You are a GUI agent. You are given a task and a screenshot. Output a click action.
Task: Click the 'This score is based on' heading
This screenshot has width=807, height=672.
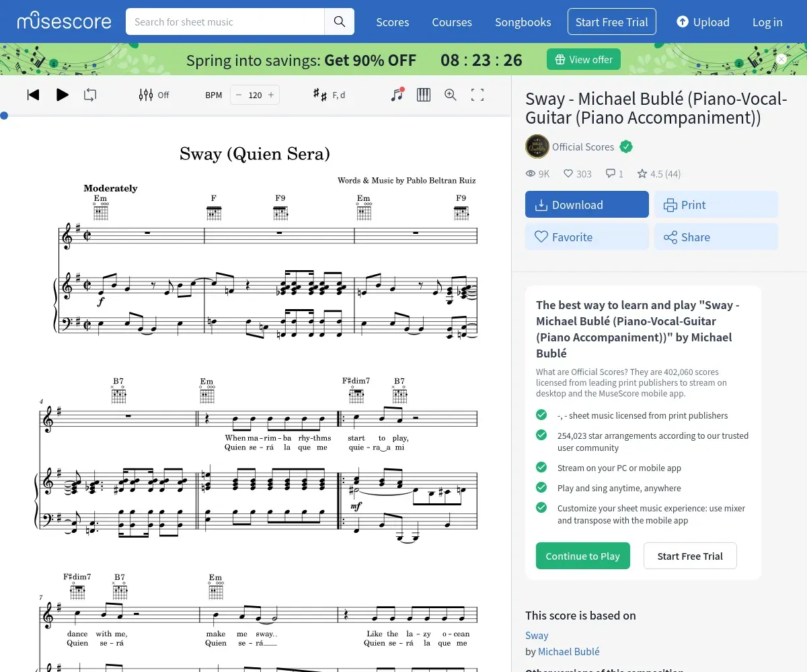[580, 615]
